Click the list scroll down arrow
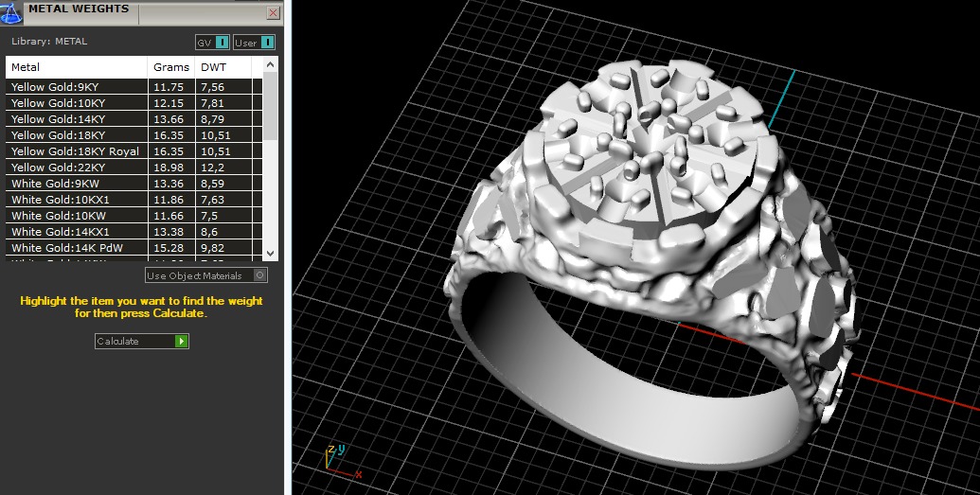The width and height of the screenshot is (980, 495). (270, 253)
